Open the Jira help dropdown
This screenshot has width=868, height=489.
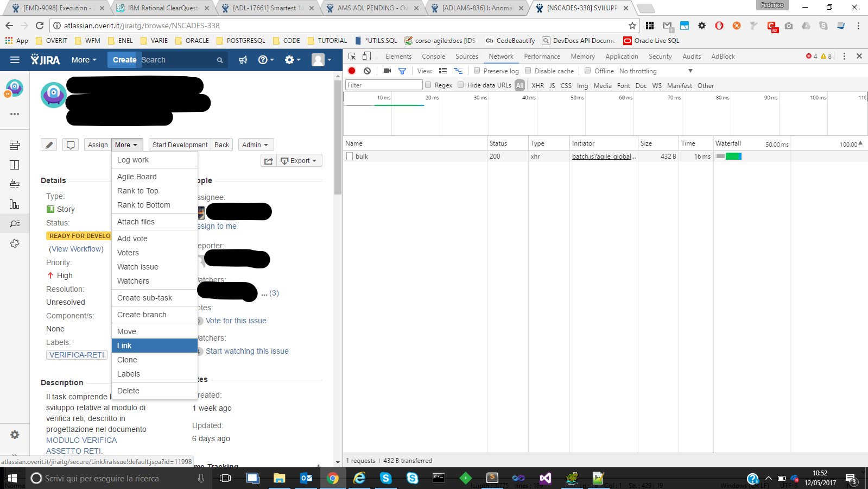point(266,60)
